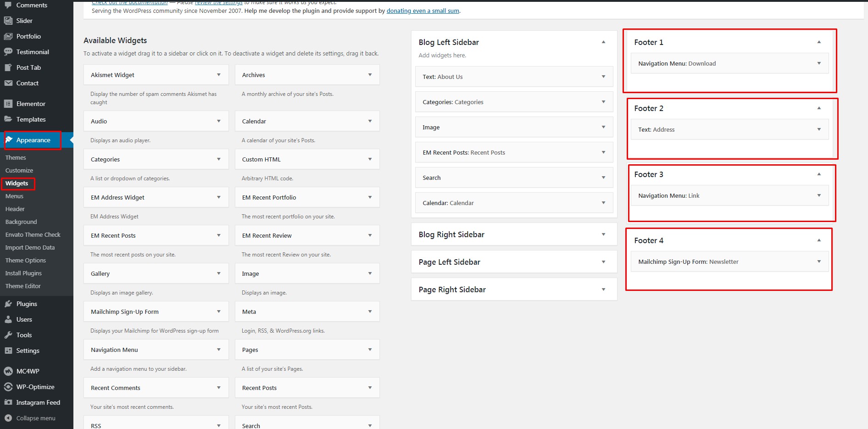
Task: Click the Plugins plug icon
Action: coord(8,304)
